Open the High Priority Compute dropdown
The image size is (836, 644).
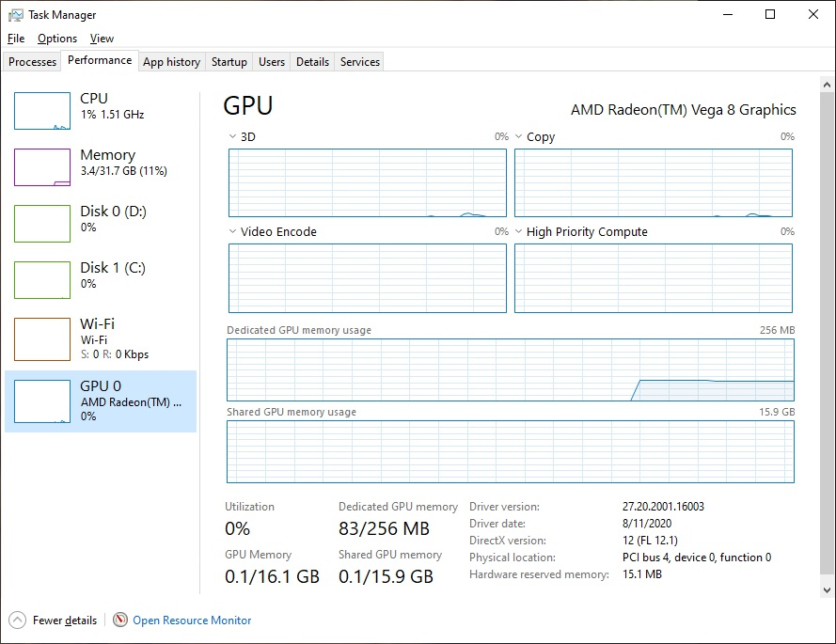[x=519, y=232]
